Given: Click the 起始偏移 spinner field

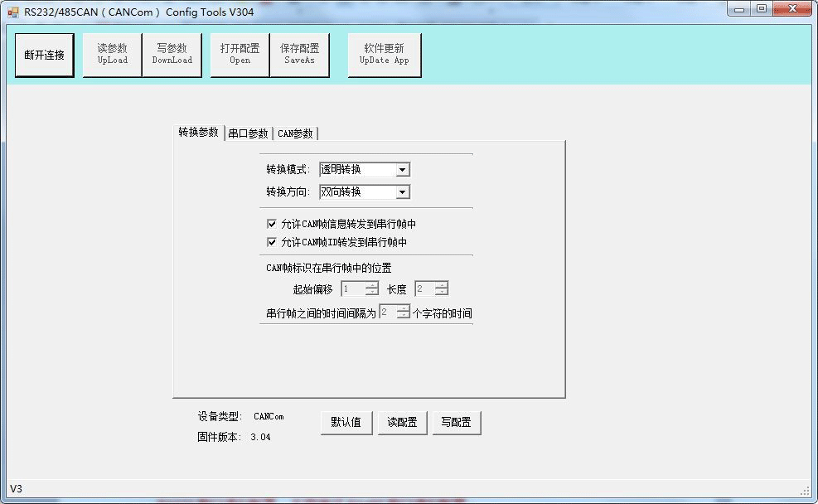Looking at the screenshot, I should [x=353, y=289].
